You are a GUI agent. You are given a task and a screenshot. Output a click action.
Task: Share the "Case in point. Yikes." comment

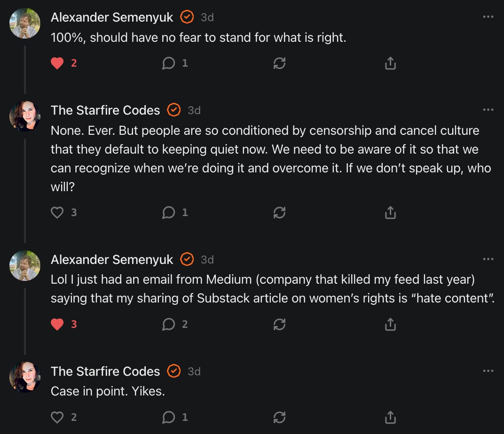pyautogui.click(x=390, y=417)
